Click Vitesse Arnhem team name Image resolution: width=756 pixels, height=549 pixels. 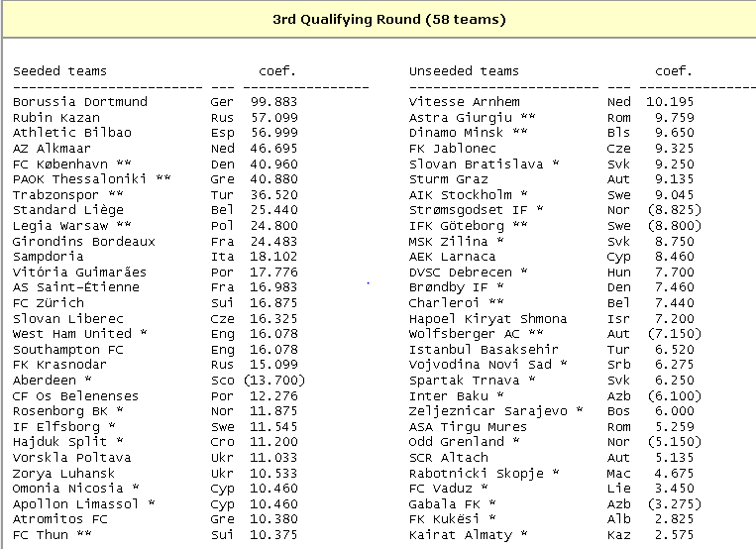click(465, 102)
